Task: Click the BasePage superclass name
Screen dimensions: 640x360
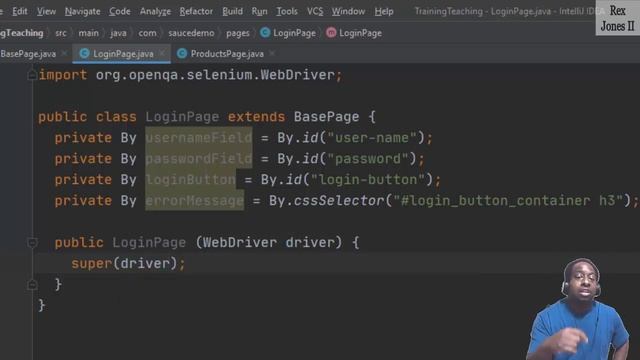Action: (327, 117)
